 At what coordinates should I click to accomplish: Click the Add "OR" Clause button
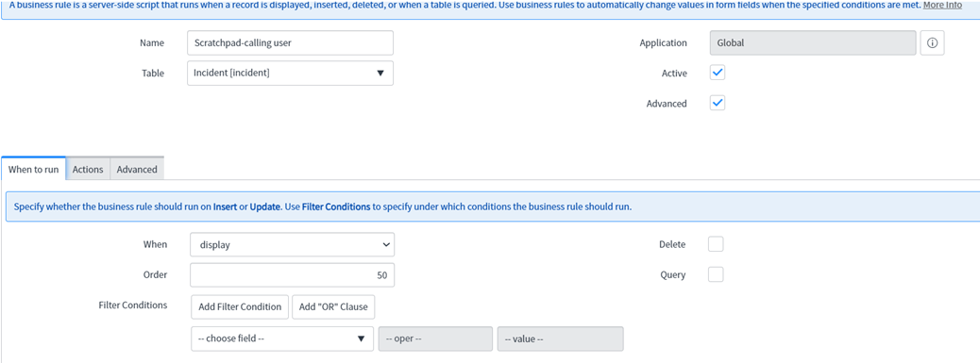tap(333, 306)
